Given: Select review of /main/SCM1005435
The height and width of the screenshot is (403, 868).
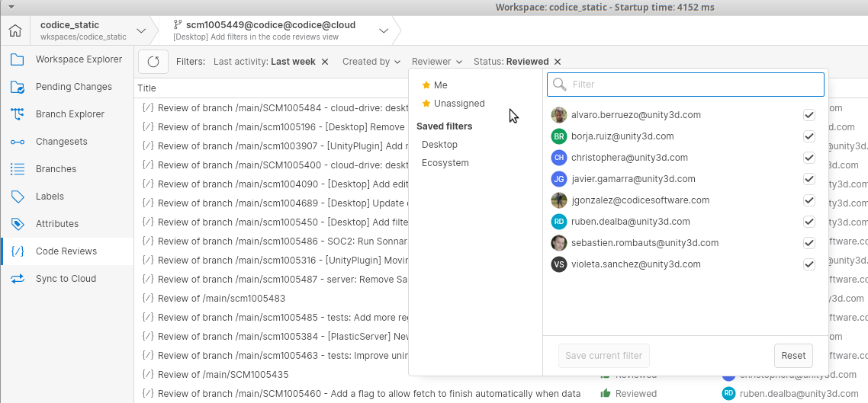Looking at the screenshot, I should coord(223,375).
